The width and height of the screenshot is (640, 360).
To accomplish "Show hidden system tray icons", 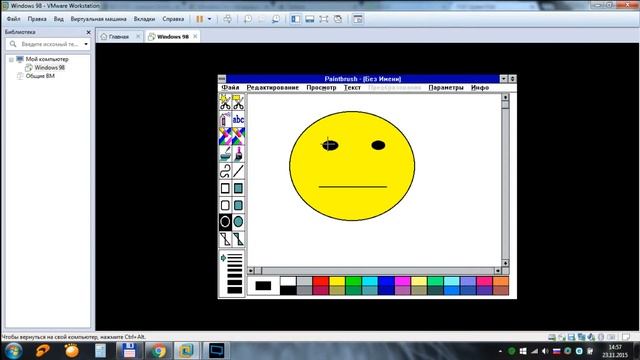I will pyautogui.click(x=500, y=351).
